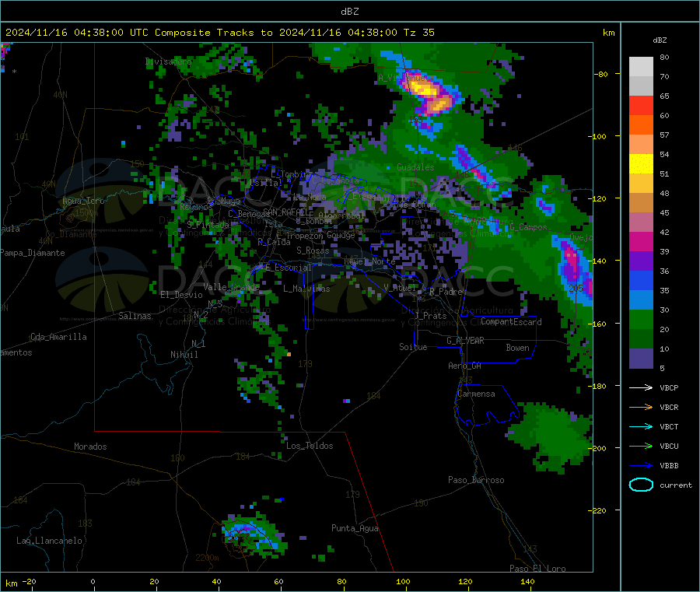Click the 'Bowen' map label
Image resolution: width=700 pixels, height=592 pixels.
click(x=517, y=348)
